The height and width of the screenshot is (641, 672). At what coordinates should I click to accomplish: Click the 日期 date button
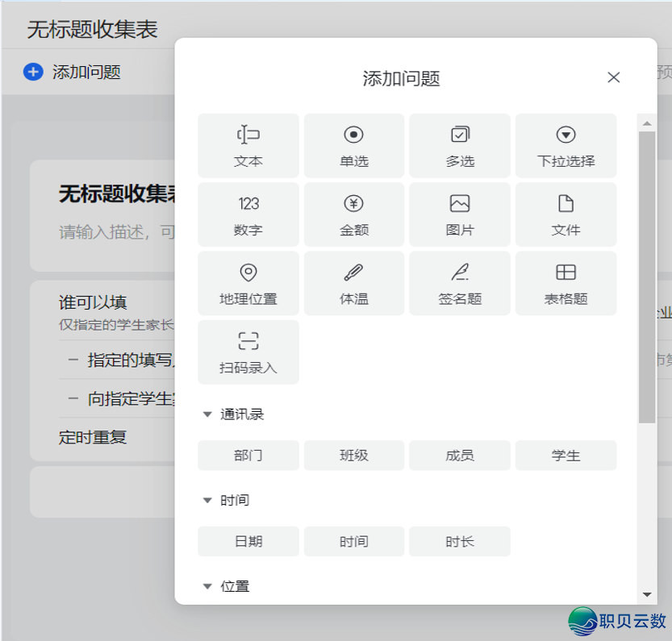(x=248, y=542)
